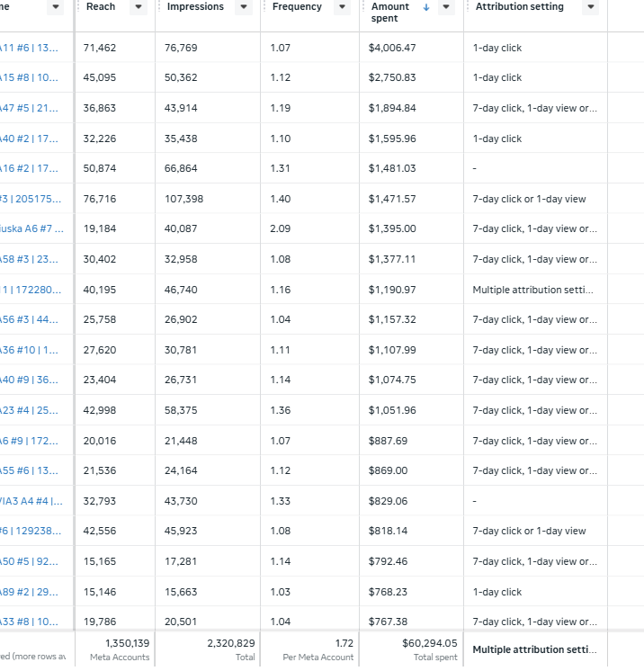Open the campaign link A47 #5
The height and width of the screenshot is (671, 644).
pos(29,108)
